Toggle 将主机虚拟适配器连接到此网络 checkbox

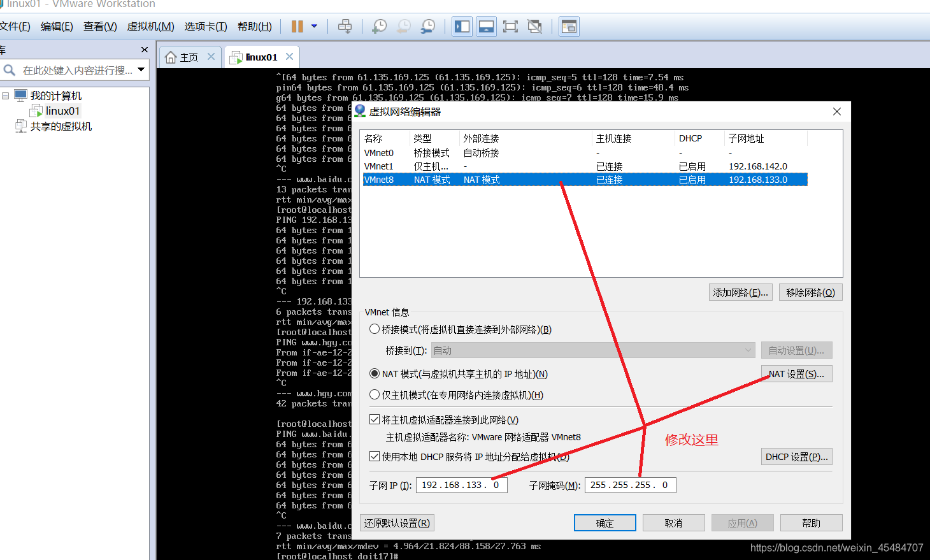click(375, 420)
